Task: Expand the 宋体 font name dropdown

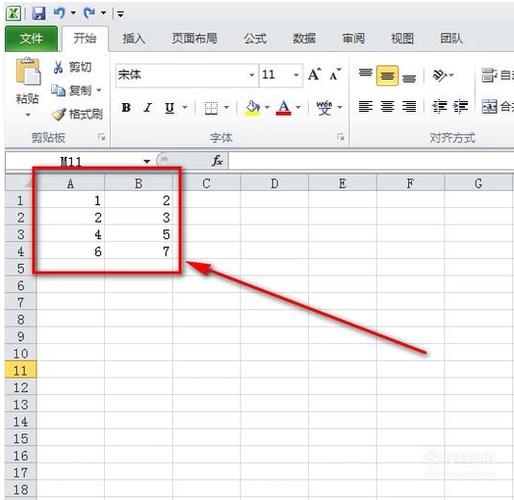Action: [x=252, y=75]
